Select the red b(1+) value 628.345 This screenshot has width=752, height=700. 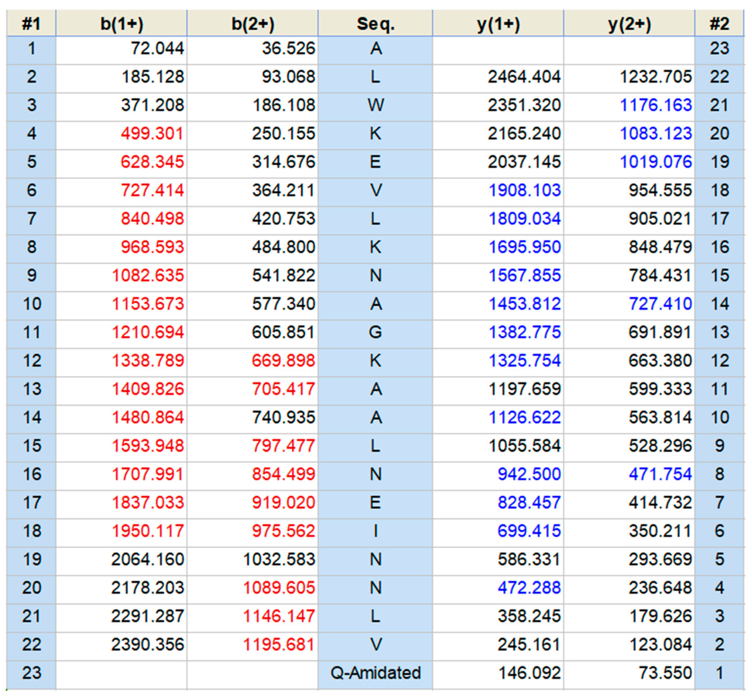(152, 162)
